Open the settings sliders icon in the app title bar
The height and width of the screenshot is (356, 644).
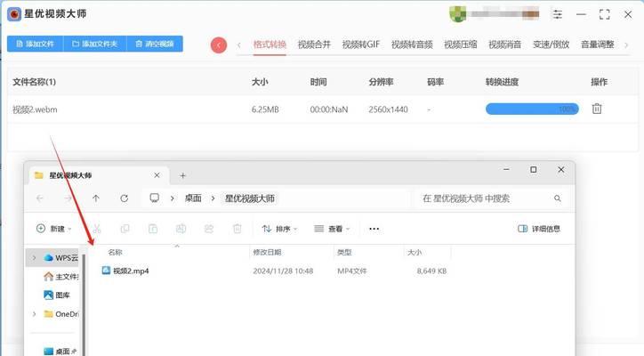point(558,14)
